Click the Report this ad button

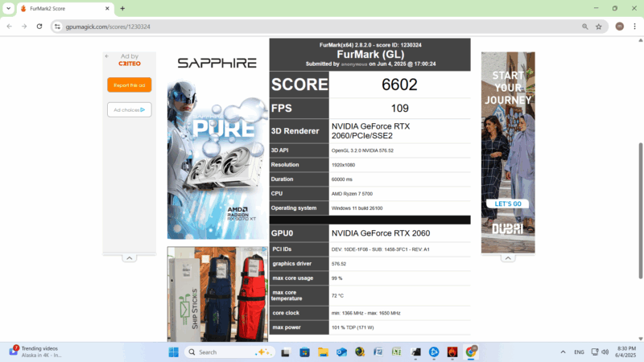[130, 85]
